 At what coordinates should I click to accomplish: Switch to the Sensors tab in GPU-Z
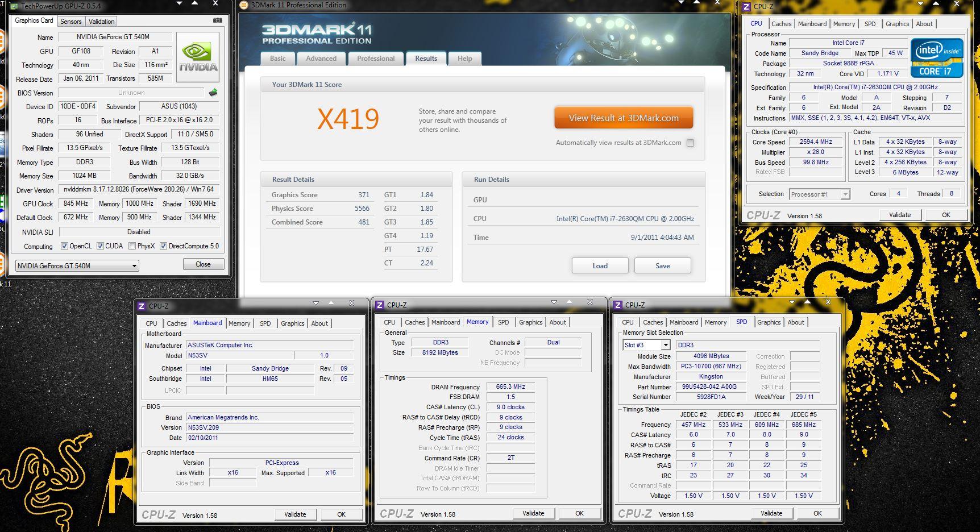[71, 22]
